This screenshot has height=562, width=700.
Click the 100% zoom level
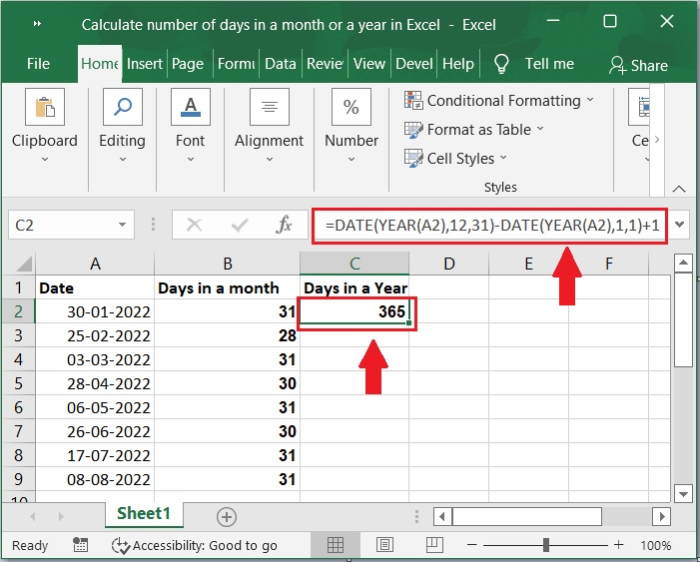tap(655, 545)
